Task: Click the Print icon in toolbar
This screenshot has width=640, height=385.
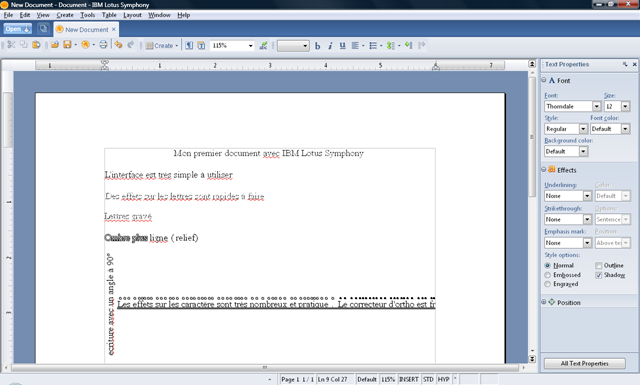Action: click(103, 45)
